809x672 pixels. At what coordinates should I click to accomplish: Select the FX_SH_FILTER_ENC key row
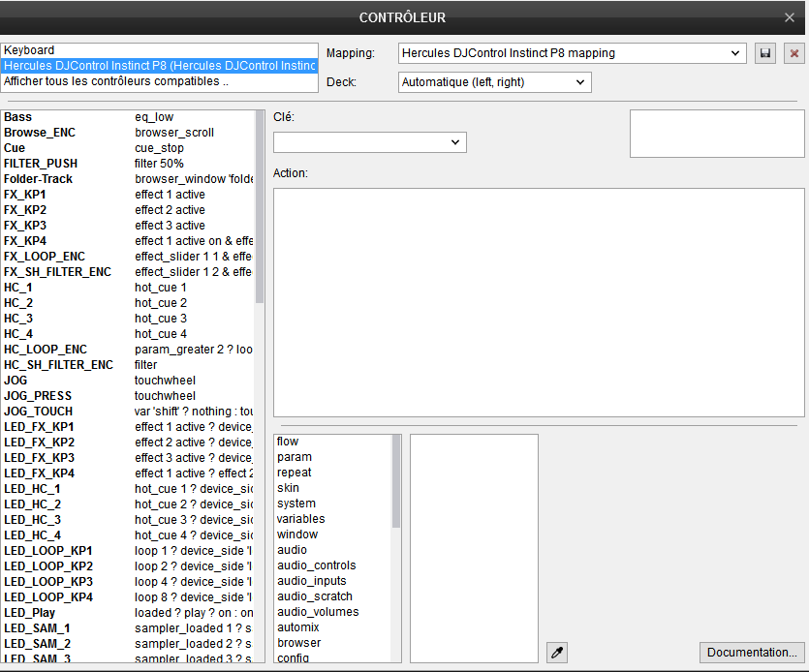[129, 272]
